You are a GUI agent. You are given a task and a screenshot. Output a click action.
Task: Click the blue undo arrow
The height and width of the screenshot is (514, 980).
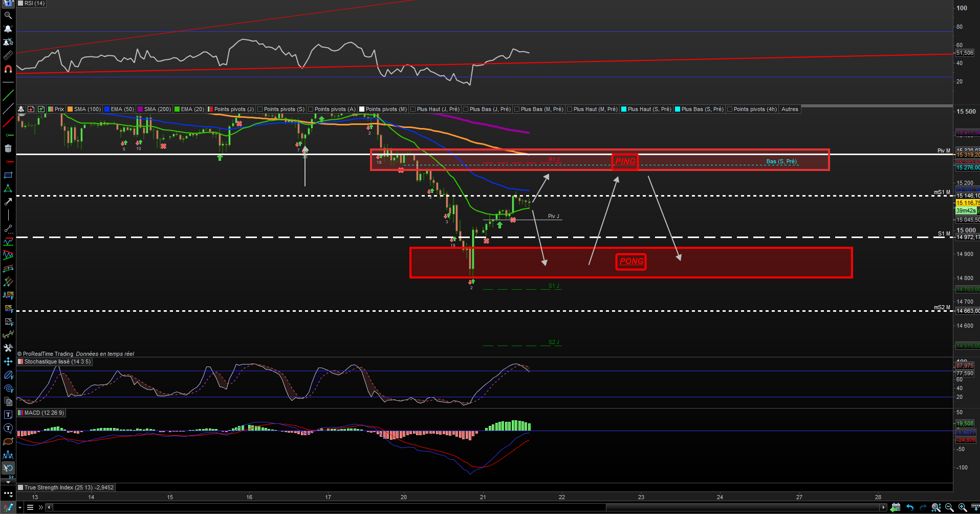tap(909, 507)
